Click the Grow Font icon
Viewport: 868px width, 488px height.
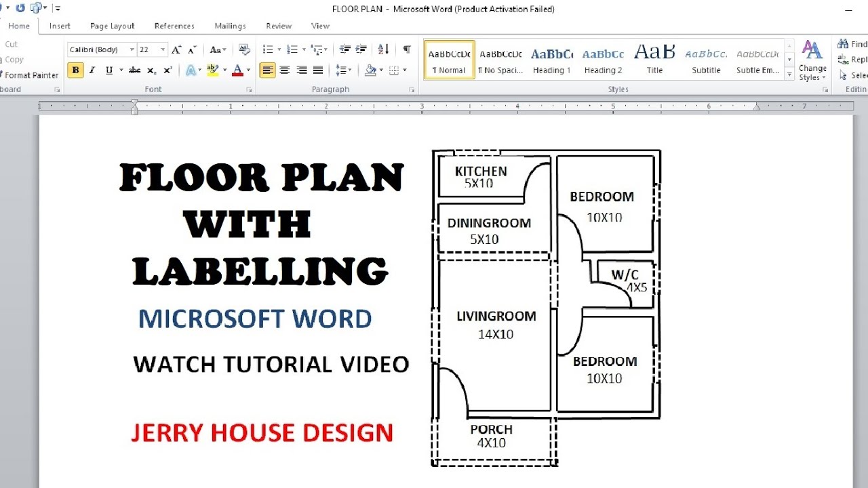tap(176, 49)
